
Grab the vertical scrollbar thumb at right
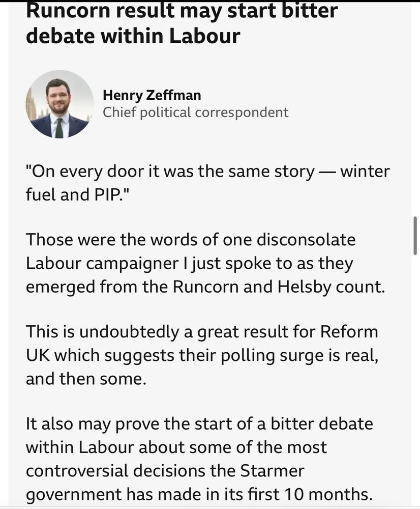[x=415, y=235]
